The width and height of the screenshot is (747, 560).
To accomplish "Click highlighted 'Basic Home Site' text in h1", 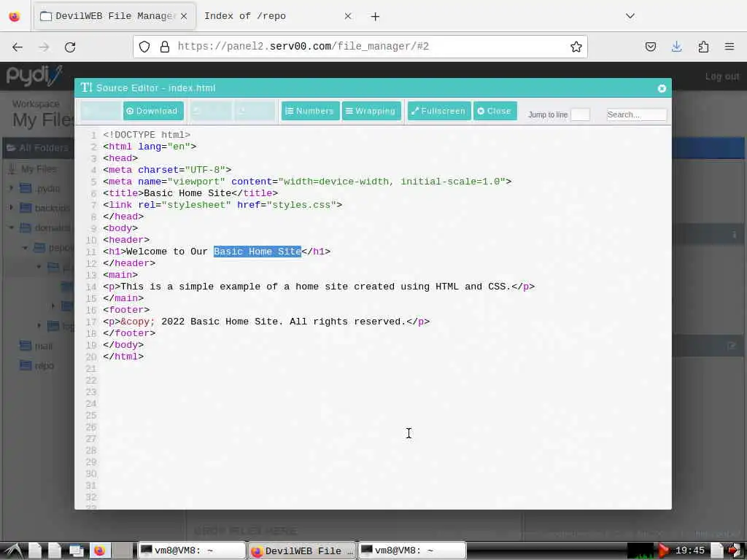I will click(x=258, y=252).
